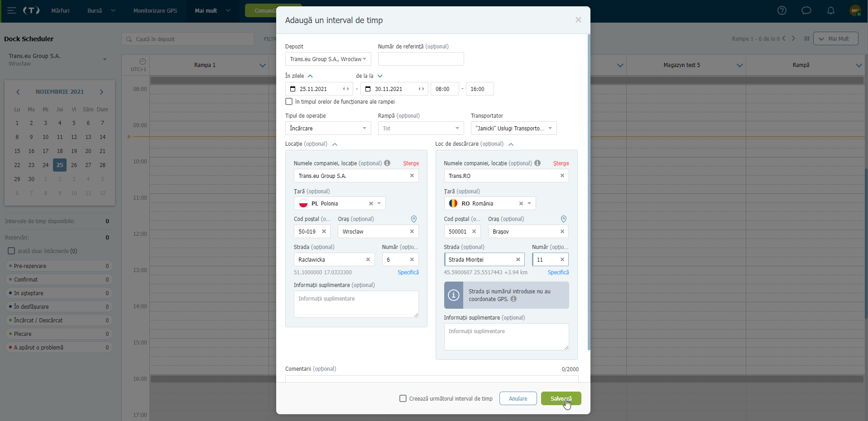Step the 25.11.2021 date arrows
Viewport: 868px width, 421px height.
346,89
